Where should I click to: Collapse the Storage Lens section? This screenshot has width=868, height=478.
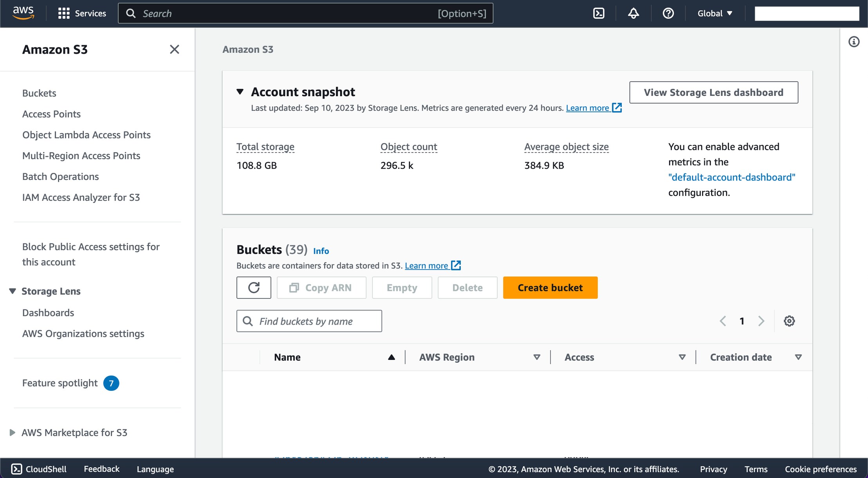click(13, 291)
